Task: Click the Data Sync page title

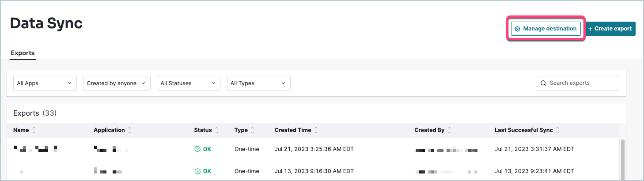Action: (46, 24)
